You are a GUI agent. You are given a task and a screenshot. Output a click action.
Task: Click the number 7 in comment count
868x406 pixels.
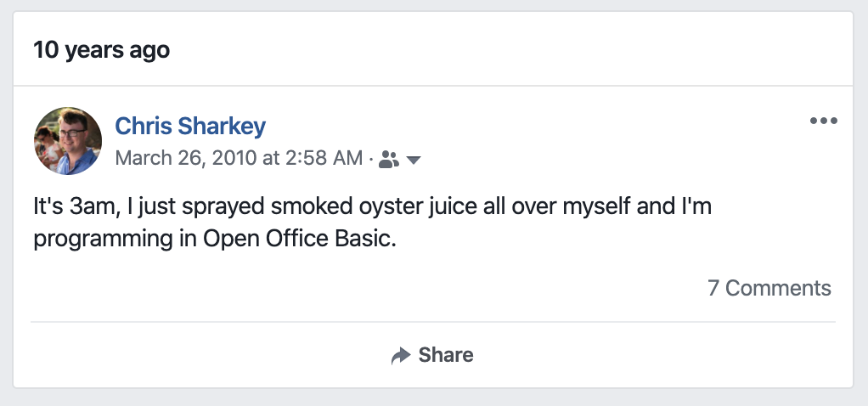pyautogui.click(x=713, y=288)
